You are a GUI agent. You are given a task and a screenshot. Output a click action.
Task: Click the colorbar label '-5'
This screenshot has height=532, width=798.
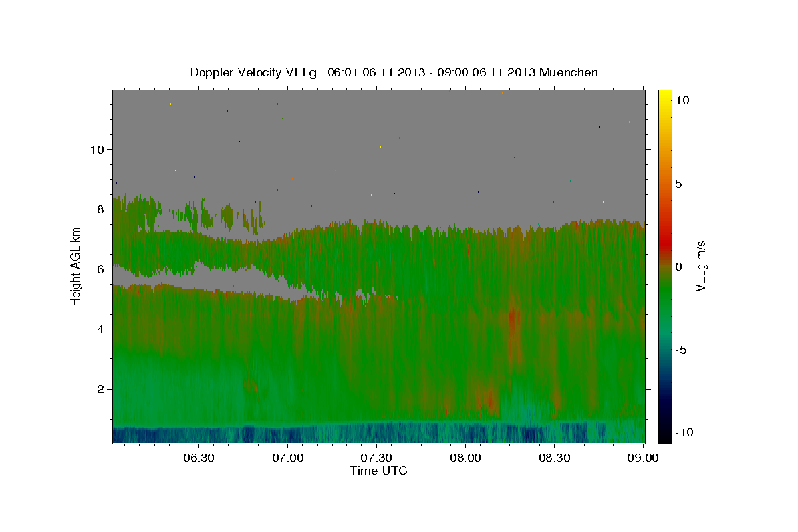[681, 350]
